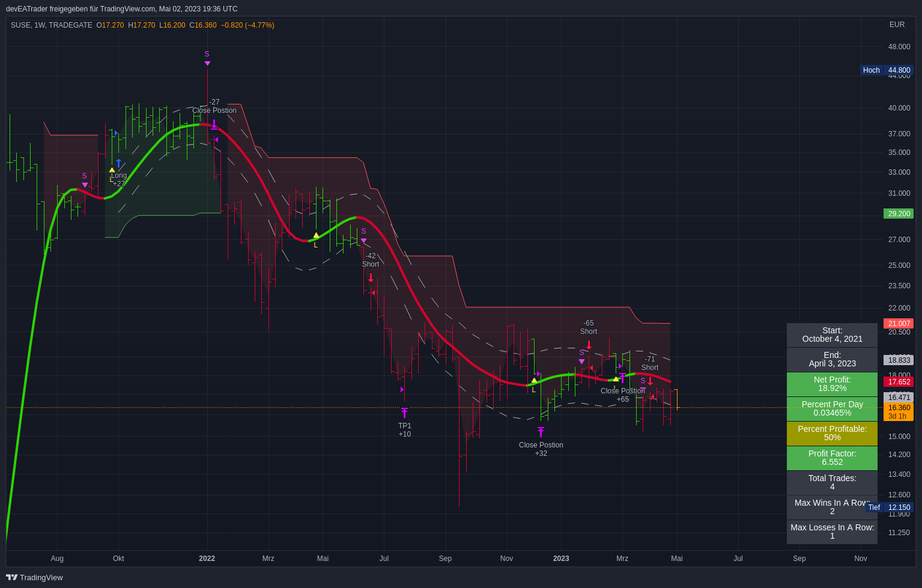The height and width of the screenshot is (588, 922).
Task: Click the blue Long entry up-arrow
Action: pyautogui.click(x=118, y=163)
